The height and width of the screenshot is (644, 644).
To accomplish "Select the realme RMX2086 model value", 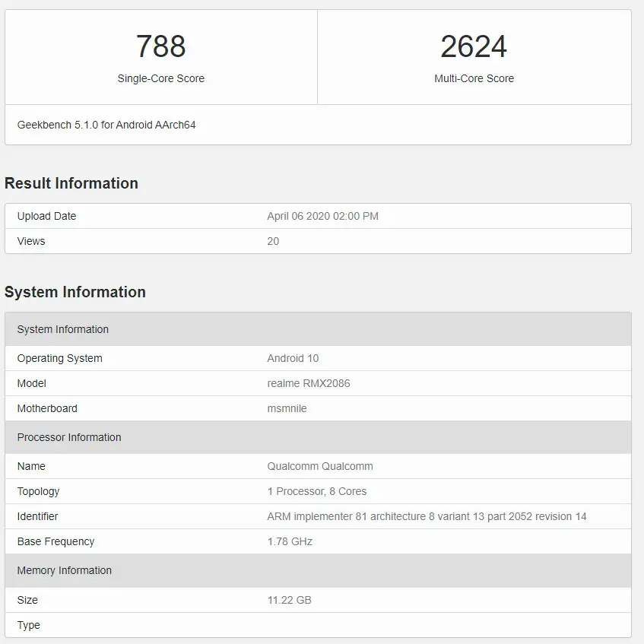I will point(309,384).
